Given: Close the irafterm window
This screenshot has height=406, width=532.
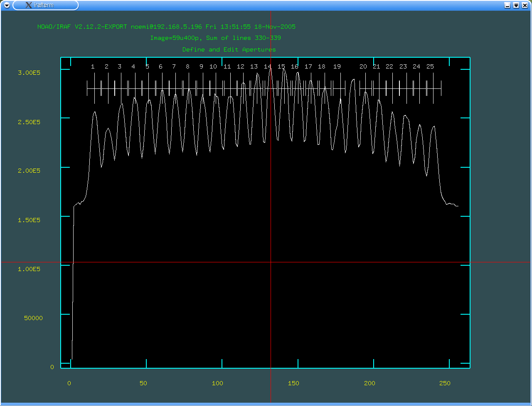Looking at the screenshot, I should click(525, 5).
